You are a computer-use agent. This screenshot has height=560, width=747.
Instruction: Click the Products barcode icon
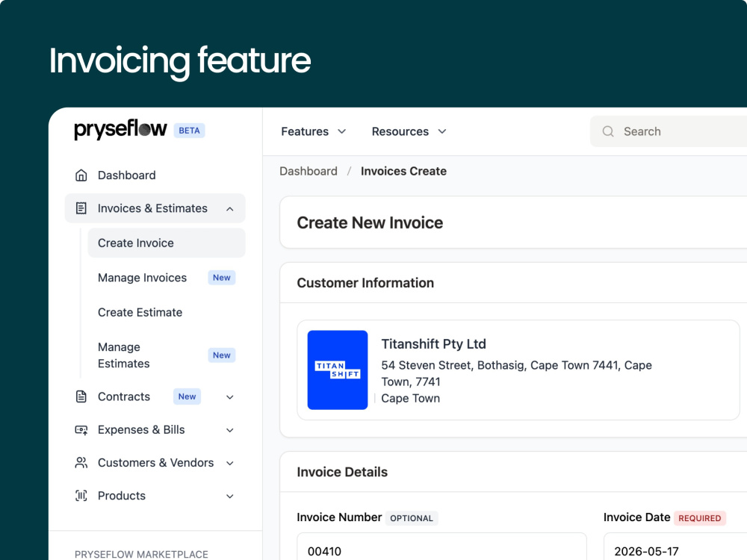click(x=81, y=496)
